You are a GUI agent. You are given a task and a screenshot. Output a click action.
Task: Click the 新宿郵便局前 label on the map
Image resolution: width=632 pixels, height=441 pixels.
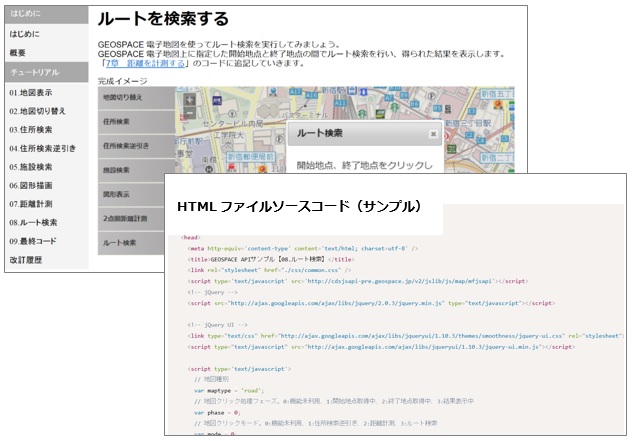pyautogui.click(x=250, y=156)
